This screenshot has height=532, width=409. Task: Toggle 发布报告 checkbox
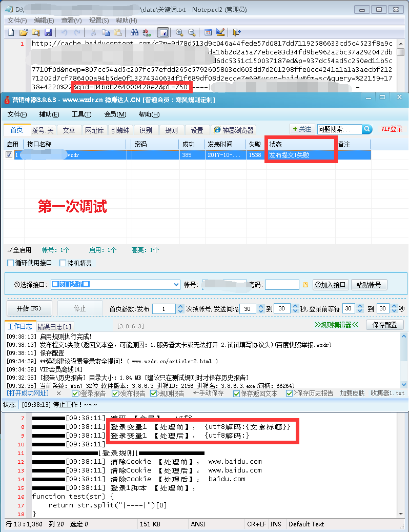point(115,393)
